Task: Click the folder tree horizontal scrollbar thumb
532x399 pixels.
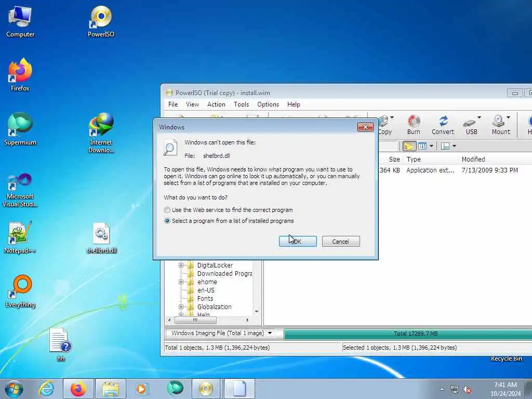Action: pos(195,320)
